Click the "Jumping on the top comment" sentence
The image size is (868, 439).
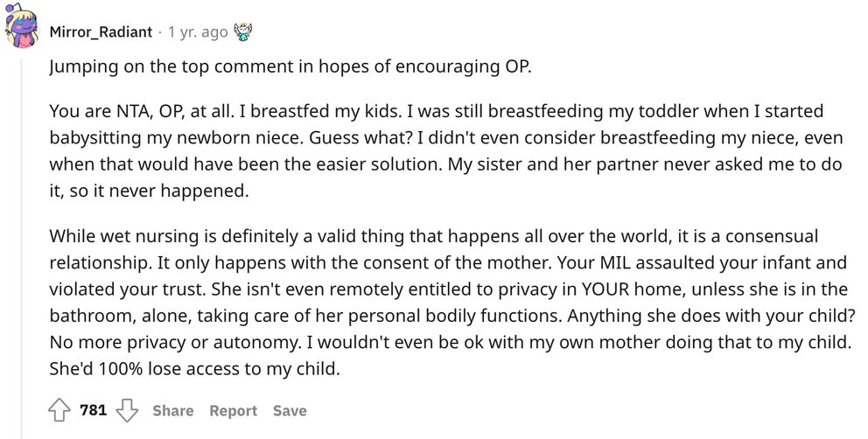coord(289,66)
